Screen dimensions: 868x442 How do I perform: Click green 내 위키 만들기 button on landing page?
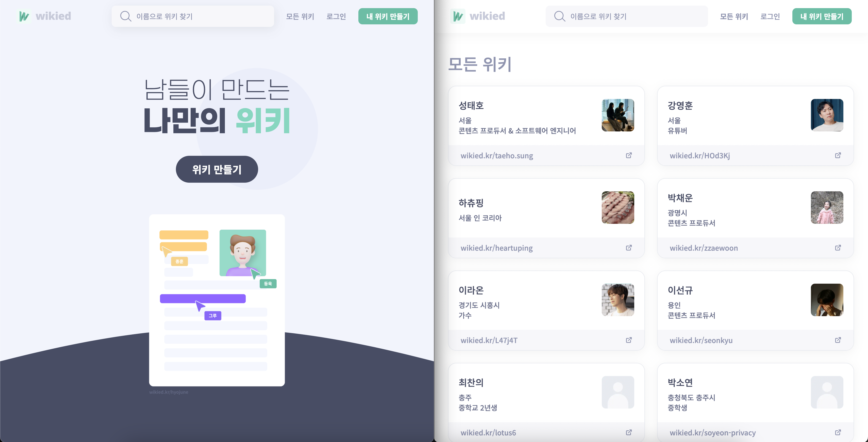click(x=388, y=16)
